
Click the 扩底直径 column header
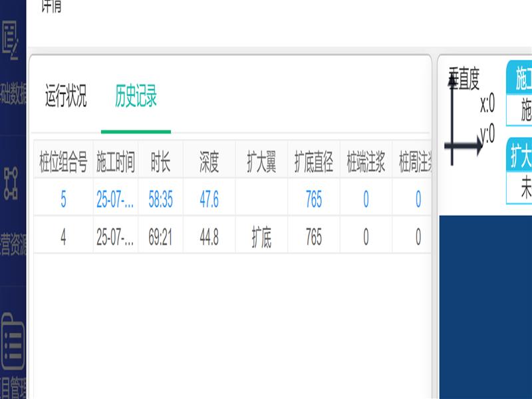(314, 164)
